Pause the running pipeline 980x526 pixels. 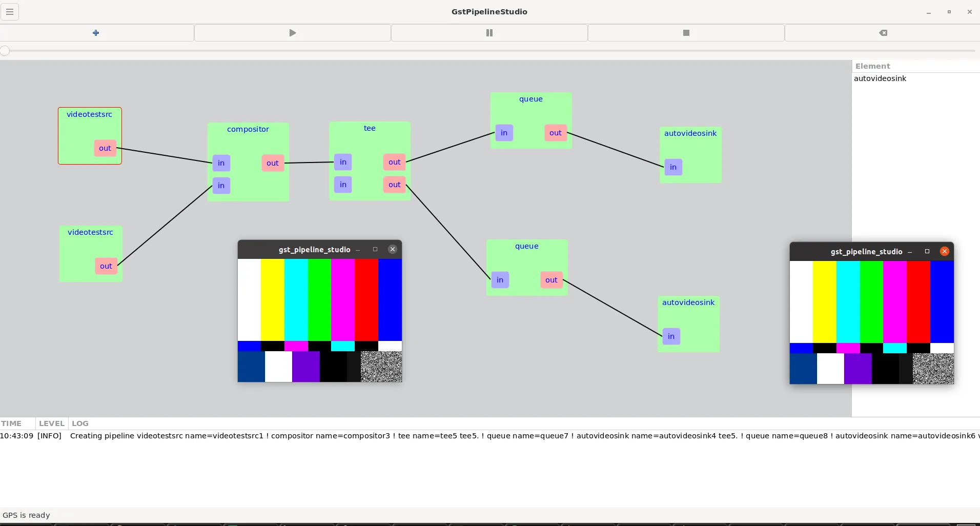pyautogui.click(x=489, y=33)
